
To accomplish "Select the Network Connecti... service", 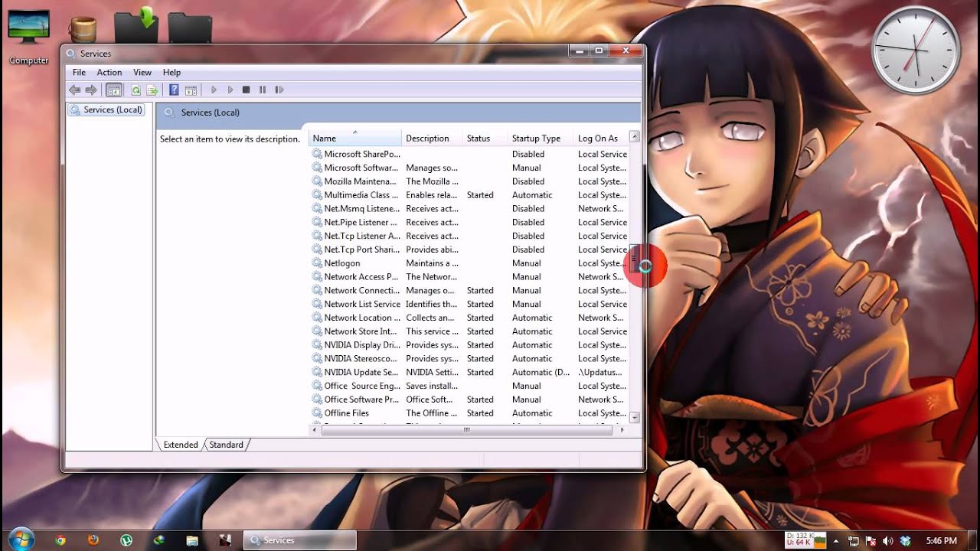I will coord(469,291).
